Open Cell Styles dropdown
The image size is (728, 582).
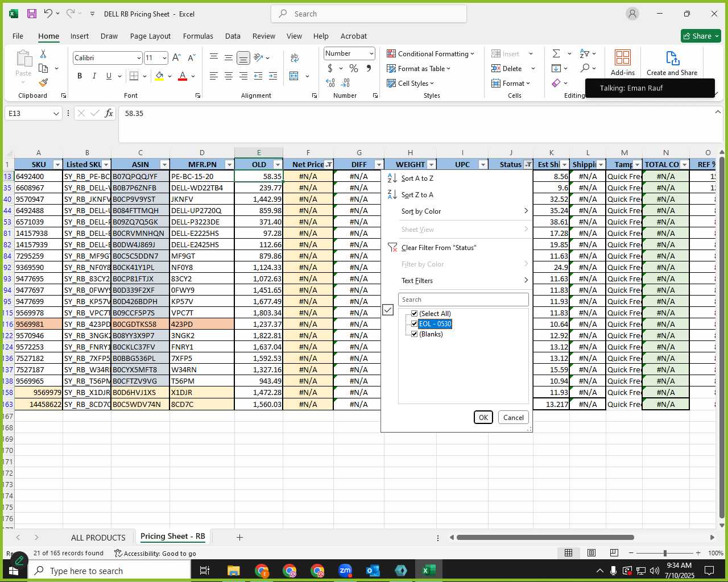410,83
